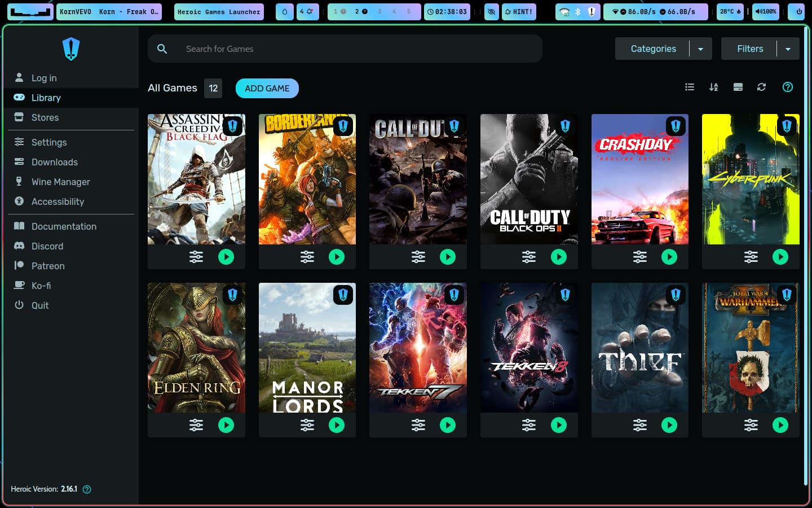Open library help question mark icon

[x=788, y=87]
